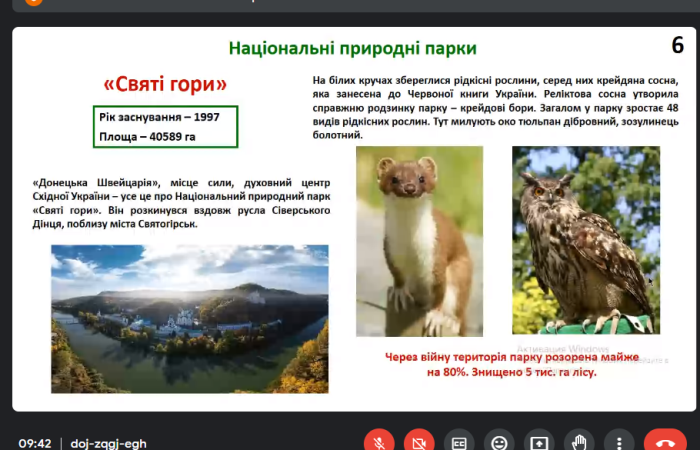
Task: Click the paragraph starting «Донецька Швейцарія»
Action: point(180,204)
